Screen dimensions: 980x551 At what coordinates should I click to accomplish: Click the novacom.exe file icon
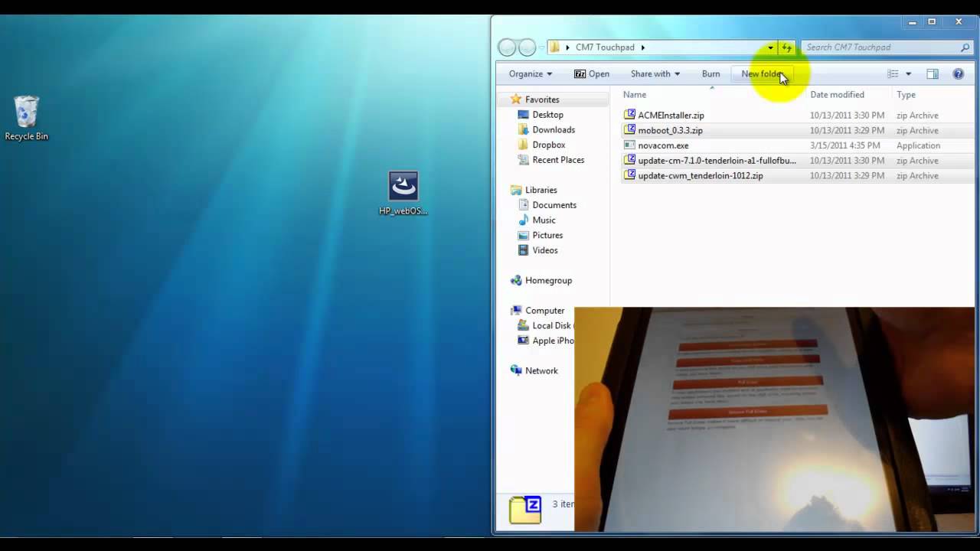click(x=629, y=145)
